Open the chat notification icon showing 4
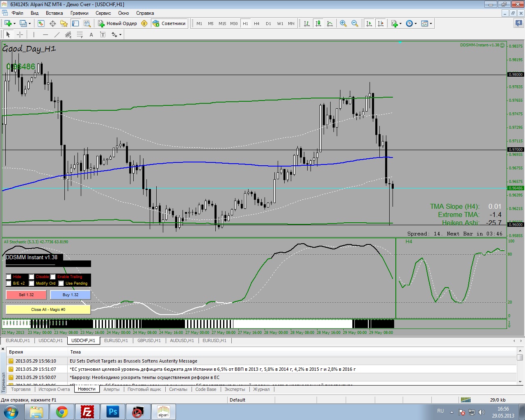Viewport: 525px width, 420px height. pos(518,23)
